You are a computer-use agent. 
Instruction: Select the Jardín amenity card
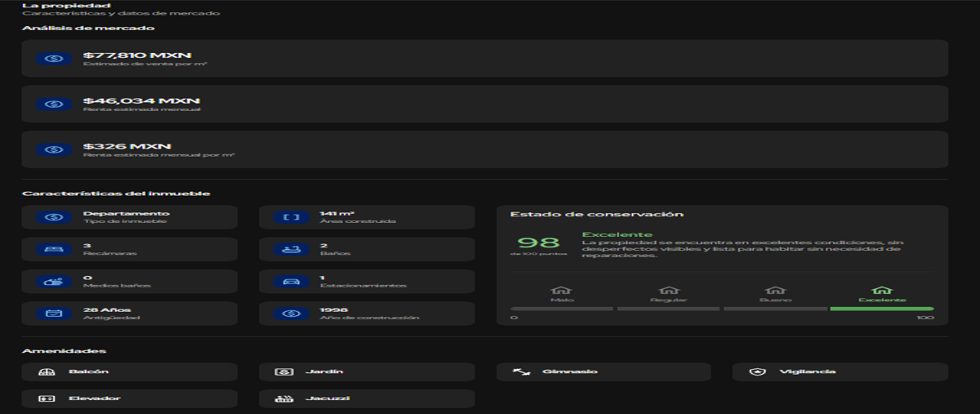[x=366, y=372]
